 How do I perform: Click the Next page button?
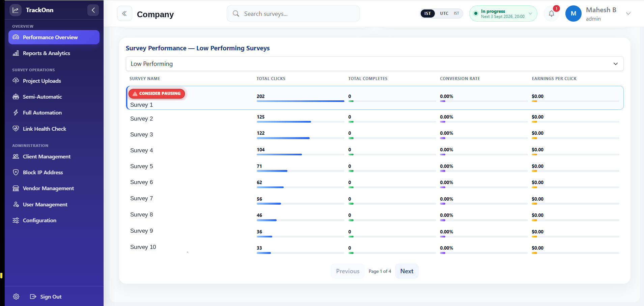(407, 271)
